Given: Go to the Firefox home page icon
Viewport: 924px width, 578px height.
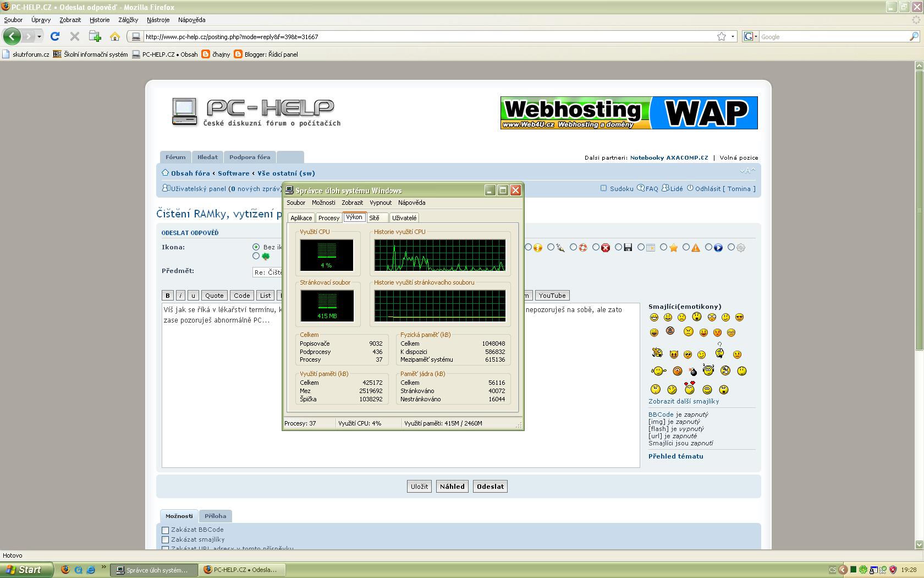Looking at the screenshot, I should tap(115, 36).
